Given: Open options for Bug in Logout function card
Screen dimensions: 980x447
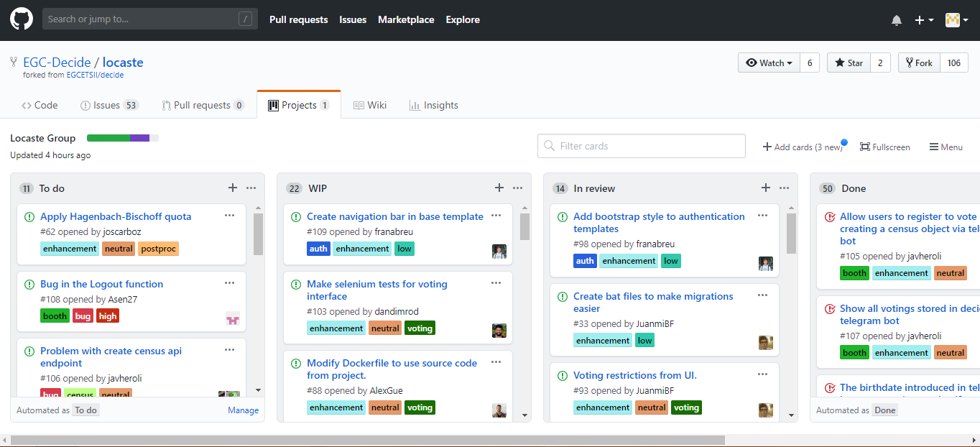Looking at the screenshot, I should click(229, 282).
